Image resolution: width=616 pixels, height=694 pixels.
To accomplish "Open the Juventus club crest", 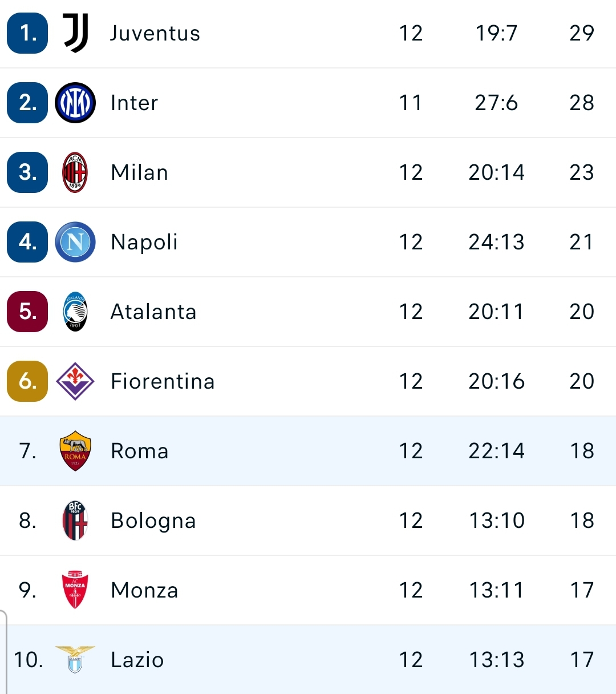I will (75, 33).
